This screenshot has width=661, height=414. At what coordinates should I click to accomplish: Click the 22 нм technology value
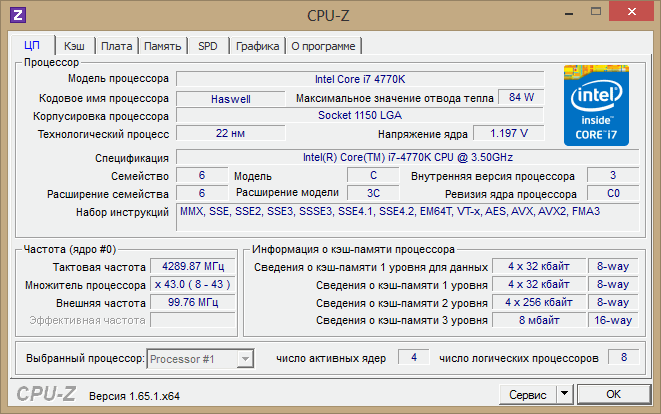231,133
